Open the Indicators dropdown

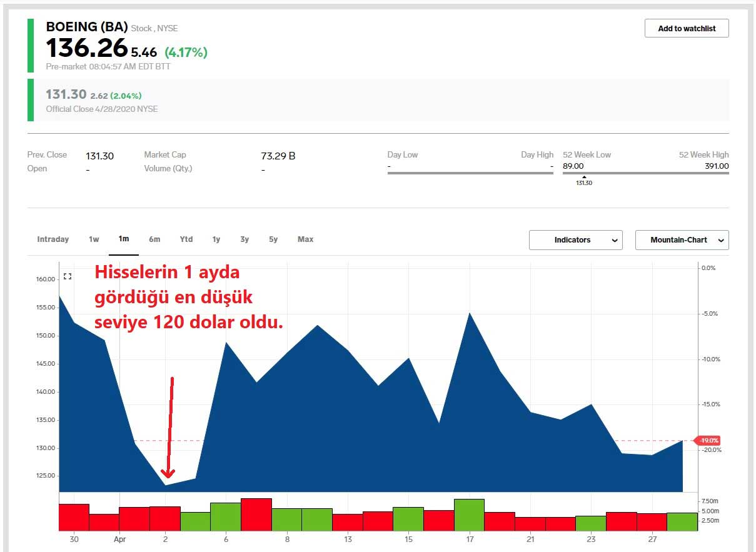click(576, 240)
